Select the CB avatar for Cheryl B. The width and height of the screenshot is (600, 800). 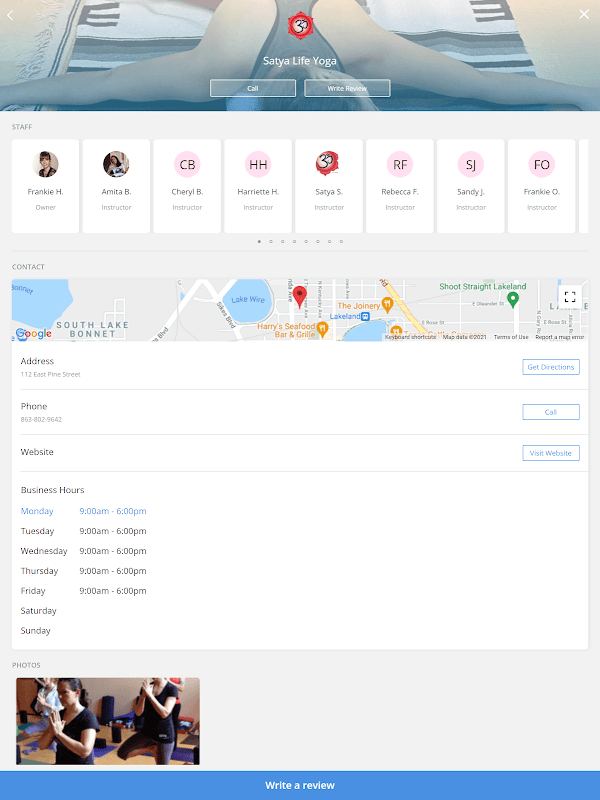tap(187, 164)
